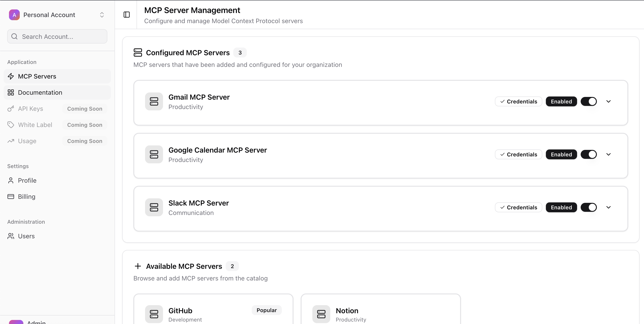Click Credentials badge for Google Calendar server
The image size is (644, 324).
coord(518,154)
